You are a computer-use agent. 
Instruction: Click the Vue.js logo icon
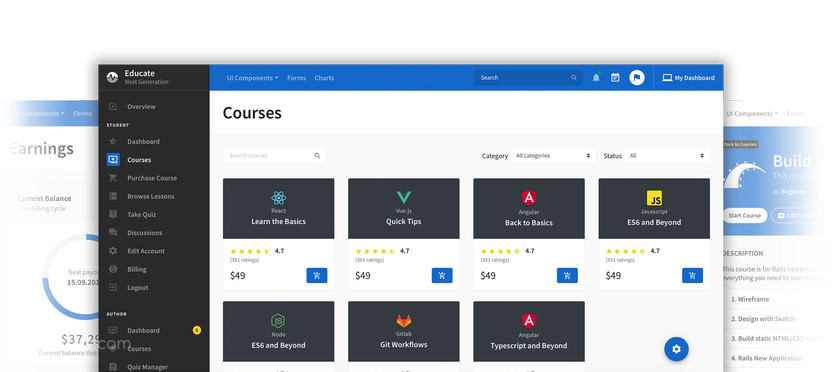(403, 197)
